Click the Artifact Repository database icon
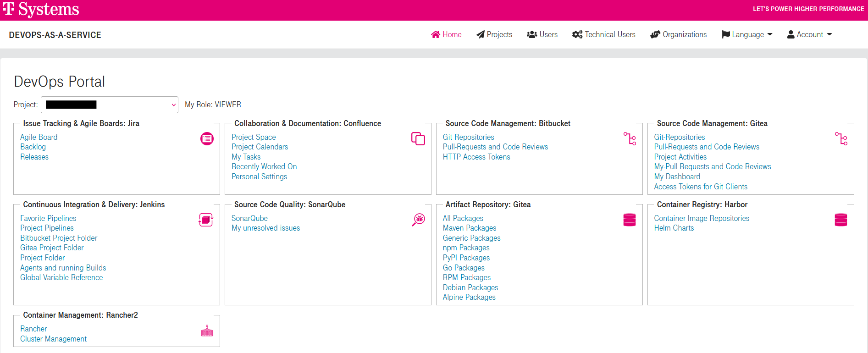This screenshot has width=868, height=353. pyautogui.click(x=630, y=220)
